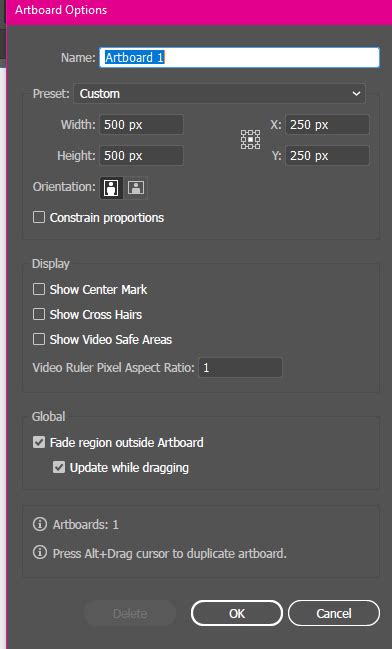Expand the Preset list chevron arrow
392x649 pixels.
356,94
